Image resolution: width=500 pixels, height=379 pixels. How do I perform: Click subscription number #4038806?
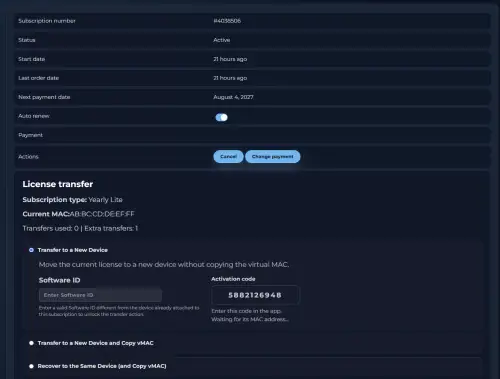[227, 21]
